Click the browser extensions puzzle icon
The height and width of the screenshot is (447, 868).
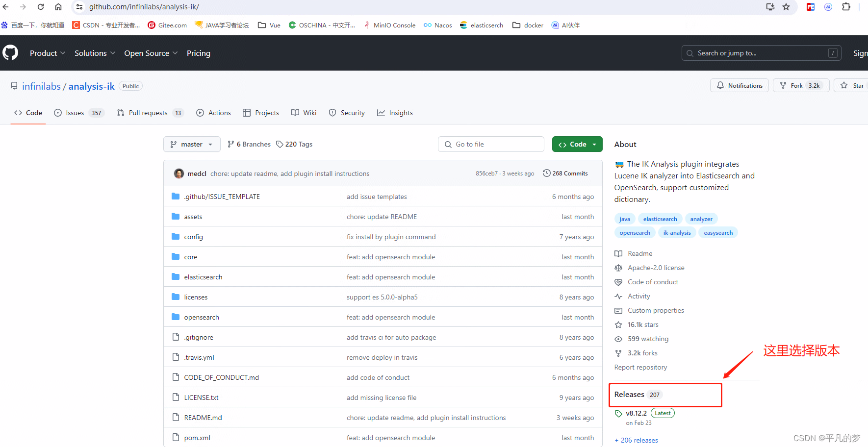[847, 7]
